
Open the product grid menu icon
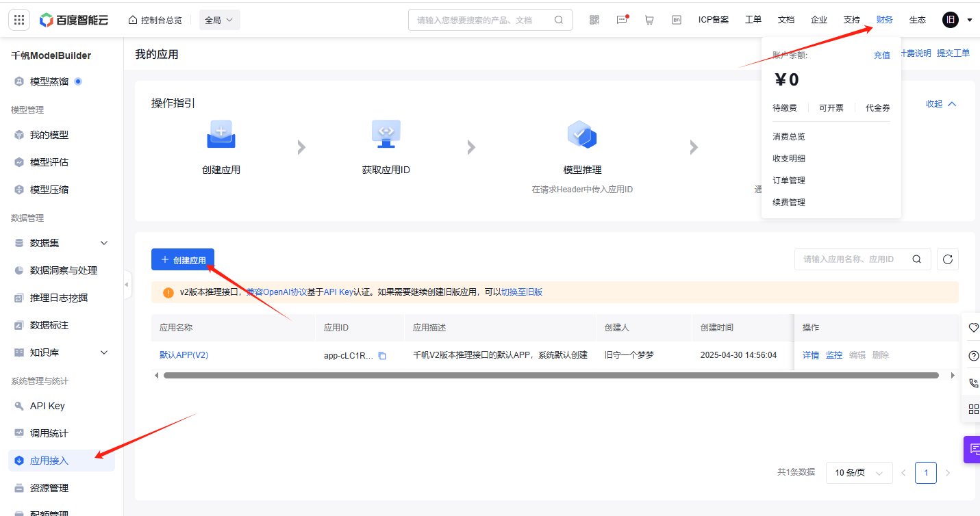point(18,20)
